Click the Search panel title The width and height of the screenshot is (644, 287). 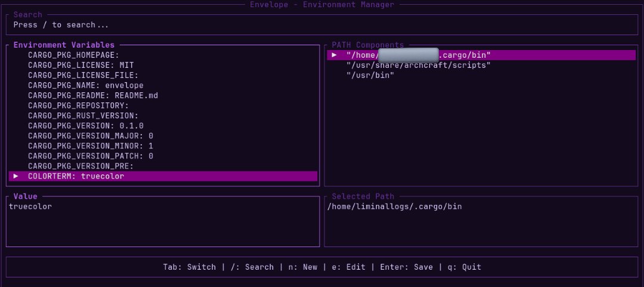pyautogui.click(x=28, y=15)
